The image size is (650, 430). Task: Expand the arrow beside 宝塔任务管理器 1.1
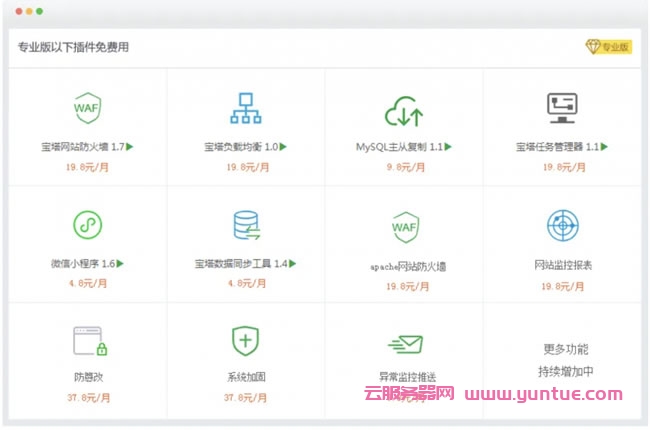tap(604, 147)
